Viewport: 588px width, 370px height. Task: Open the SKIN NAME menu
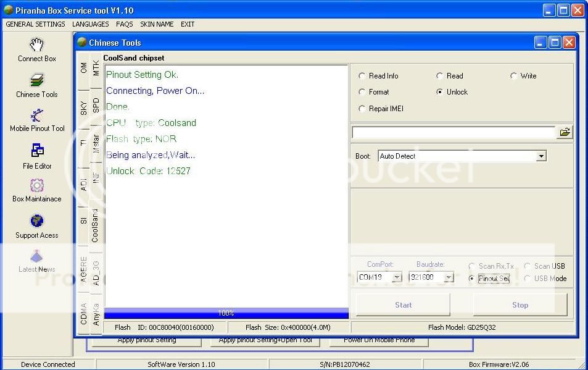pyautogui.click(x=157, y=24)
